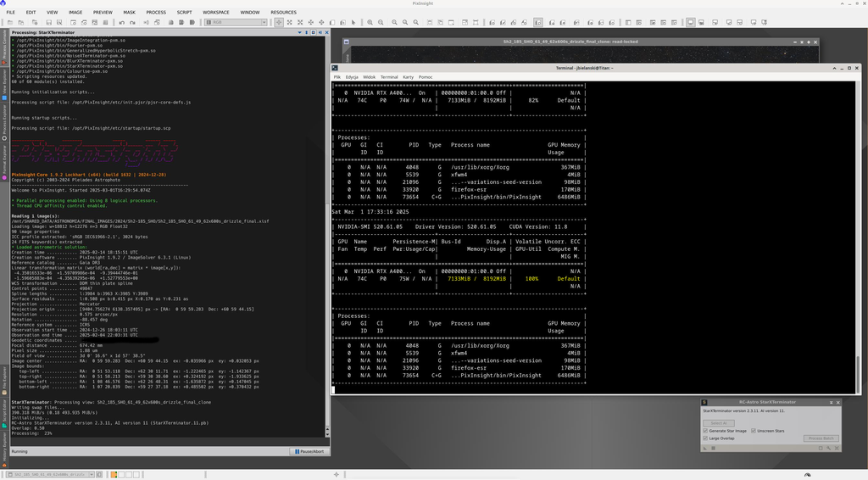Open the Script Editor side tab
The height and width of the screenshot is (480, 868).
click(x=4, y=413)
